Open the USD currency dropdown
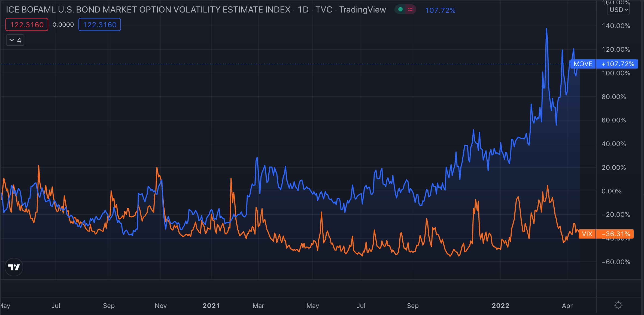The height and width of the screenshot is (315, 644). [618, 10]
